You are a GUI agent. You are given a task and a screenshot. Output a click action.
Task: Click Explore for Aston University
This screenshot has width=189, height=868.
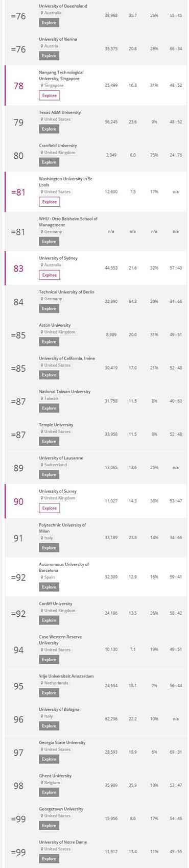click(49, 342)
